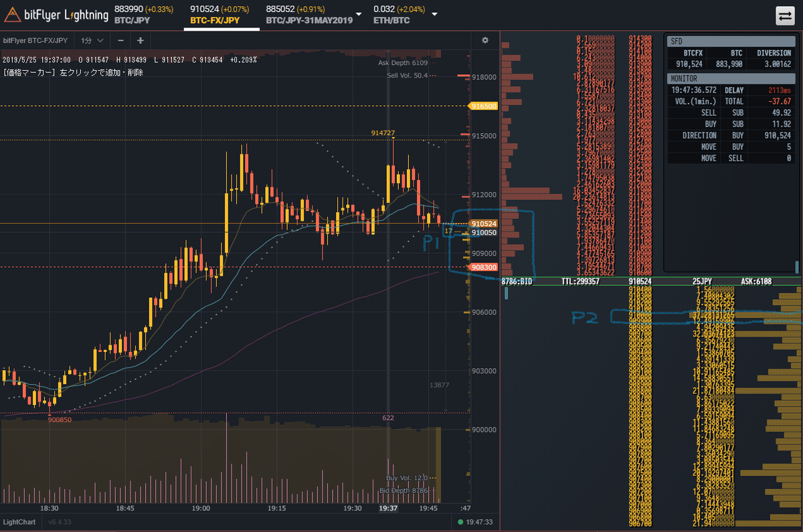803x532 pixels.
Task: Click the order book mid price 910524
Action: coord(640,282)
